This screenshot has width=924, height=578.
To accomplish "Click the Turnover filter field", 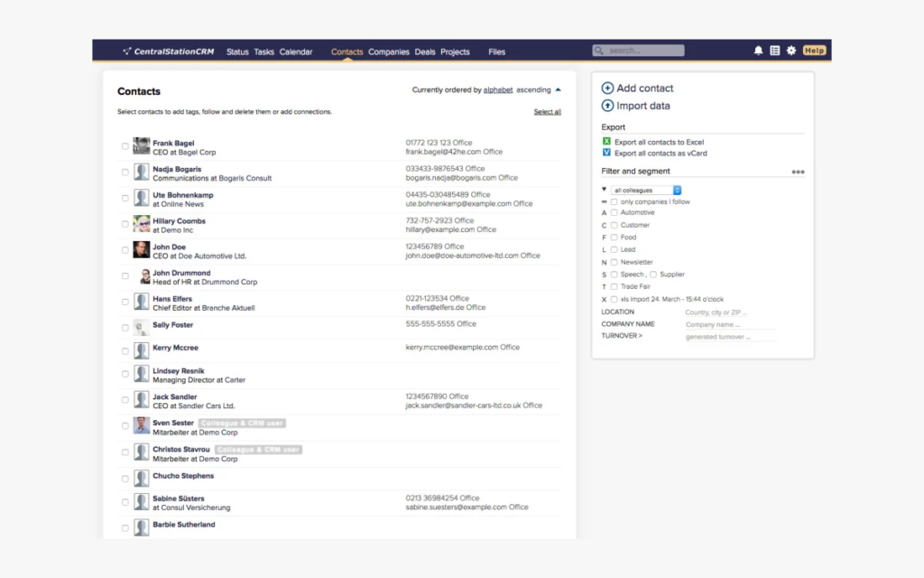I will click(x=729, y=337).
